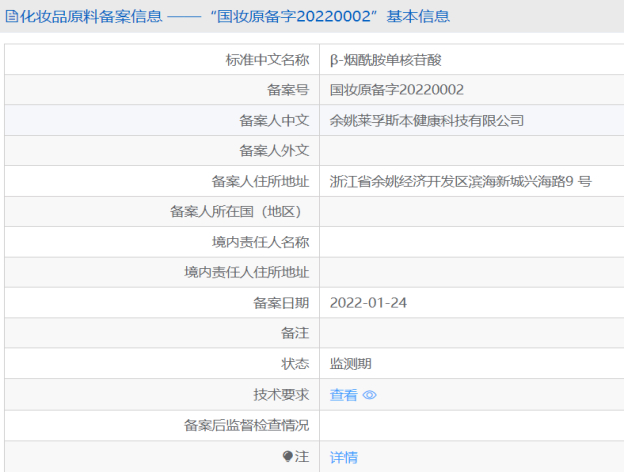Click the label 备案人所在国（地区）
Image resolution: width=624 pixels, height=472 pixels.
236,211
